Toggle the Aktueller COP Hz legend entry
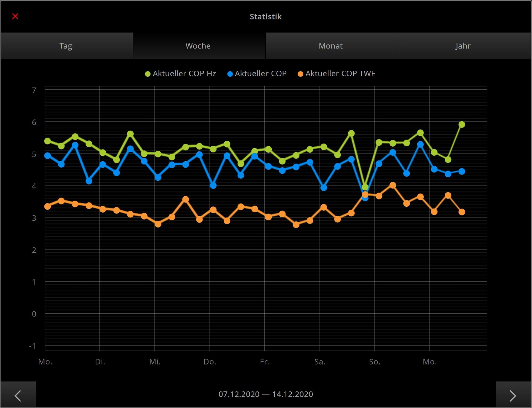The width and height of the screenshot is (532, 408). 184,74
